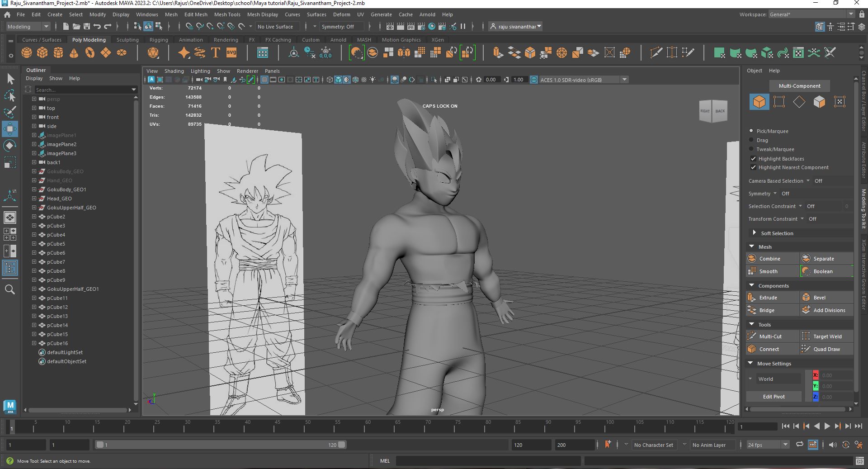Select the Pick/Marquee radio option

751,131
